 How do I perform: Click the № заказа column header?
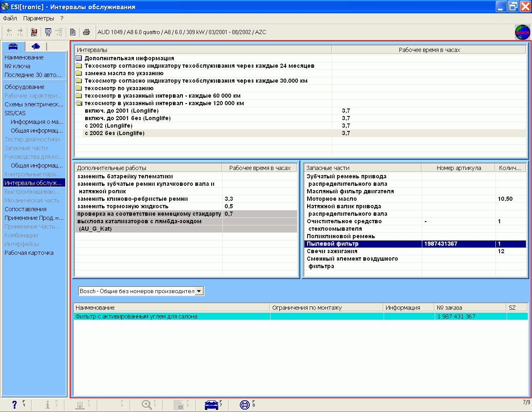click(470, 308)
